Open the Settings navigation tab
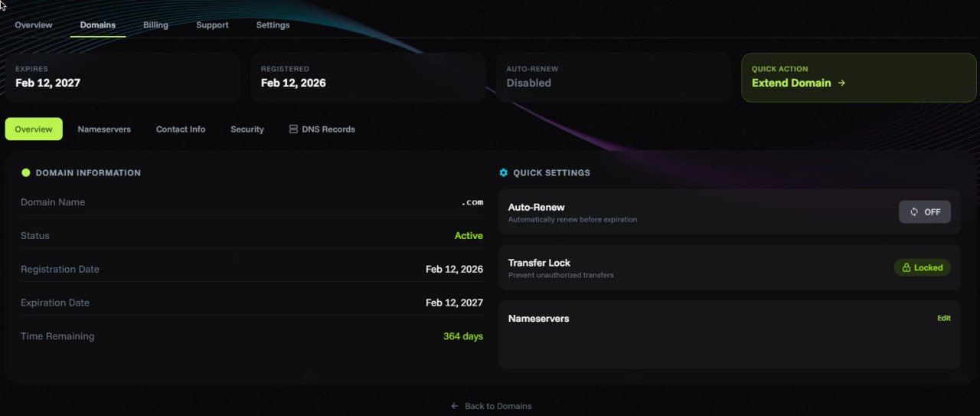The width and height of the screenshot is (980, 416). pyautogui.click(x=273, y=25)
